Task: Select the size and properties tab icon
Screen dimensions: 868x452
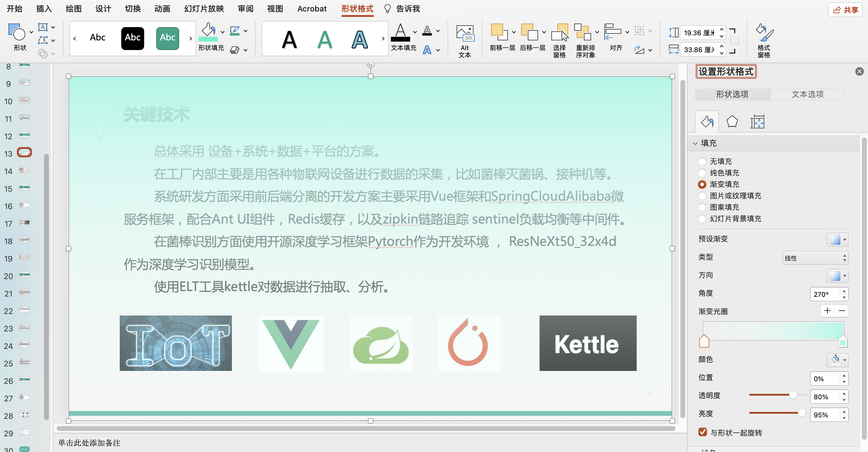Action: 757,122
